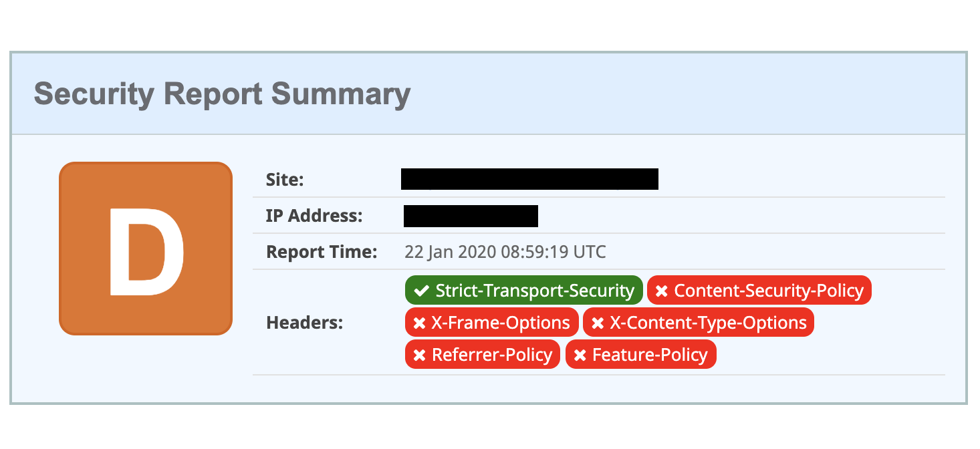Click the X icon on Content-Security-Policy
The height and width of the screenshot is (449, 980).
[x=661, y=291]
